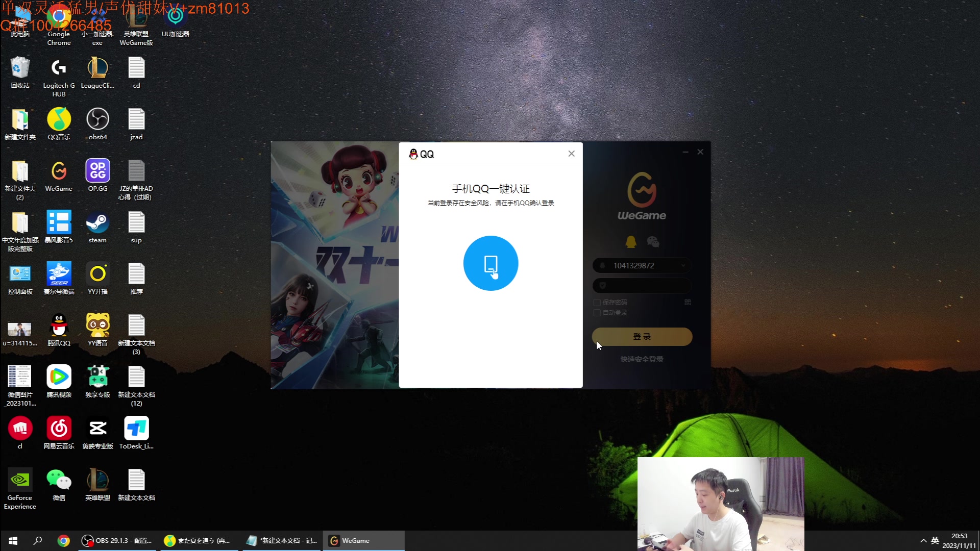This screenshot has width=980, height=551.
Task: Switch to WeGame on the taskbar
Action: (x=363, y=541)
